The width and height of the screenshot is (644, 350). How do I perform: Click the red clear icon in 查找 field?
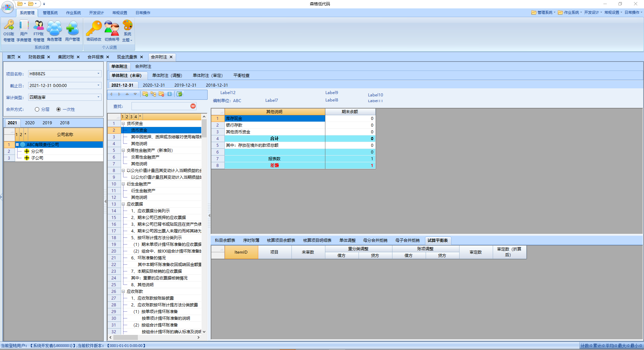pos(193,106)
